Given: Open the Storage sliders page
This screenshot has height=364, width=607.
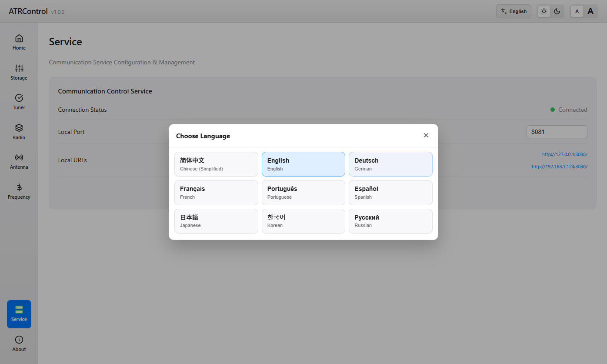Looking at the screenshot, I should tap(19, 72).
